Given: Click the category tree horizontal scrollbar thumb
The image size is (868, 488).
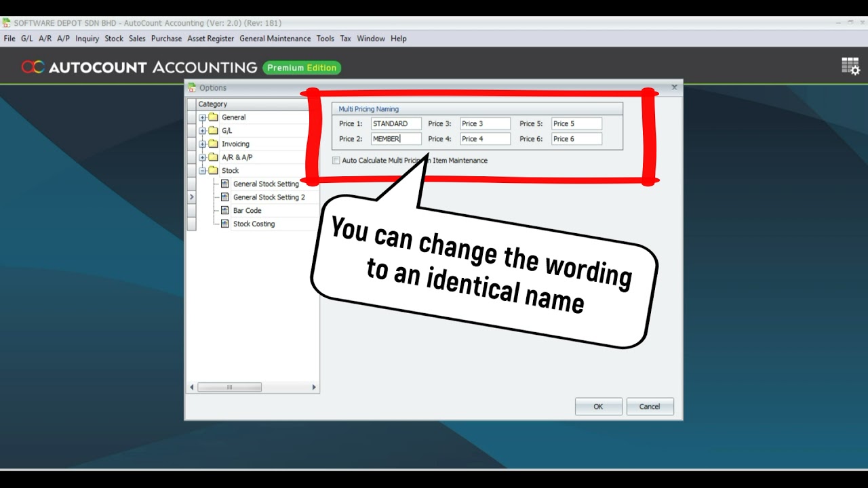Looking at the screenshot, I should pos(229,388).
